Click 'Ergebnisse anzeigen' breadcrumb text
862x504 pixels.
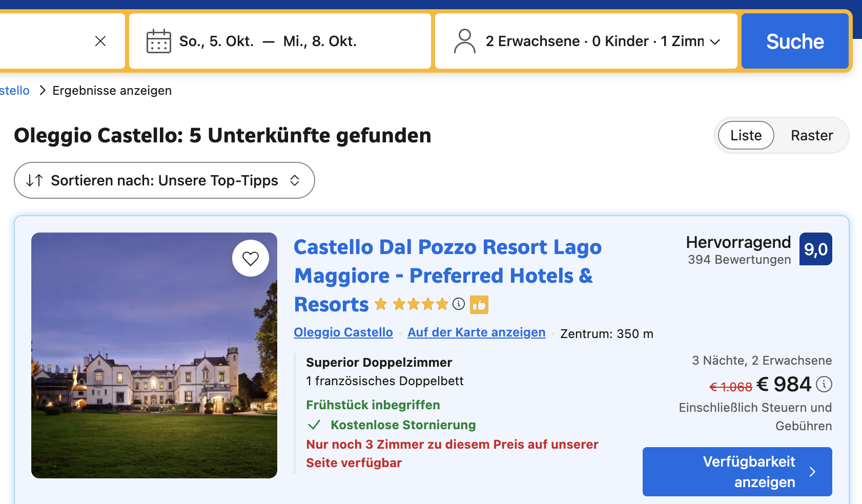[112, 91]
